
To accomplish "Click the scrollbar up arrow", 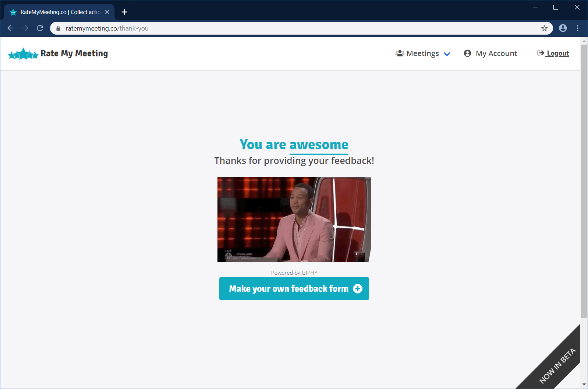I will click(584, 41).
